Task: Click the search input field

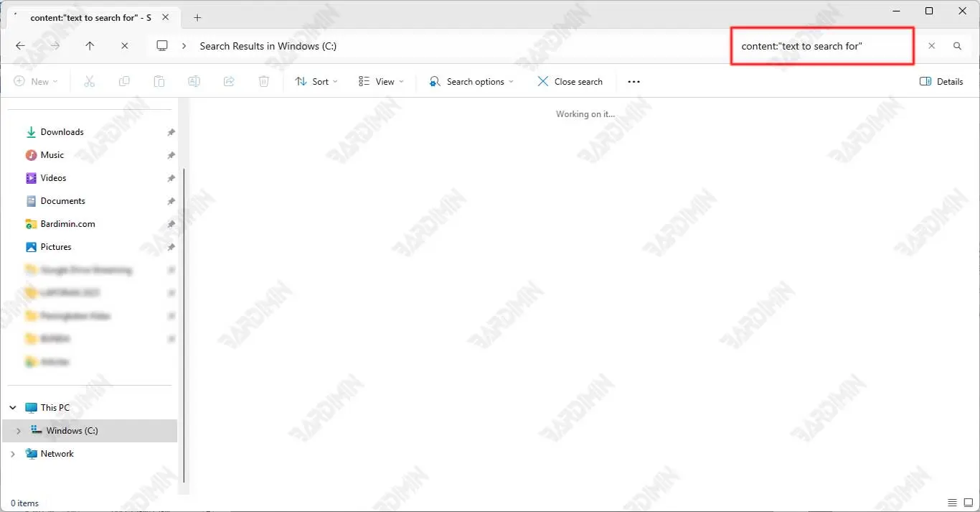Action: 821,46
